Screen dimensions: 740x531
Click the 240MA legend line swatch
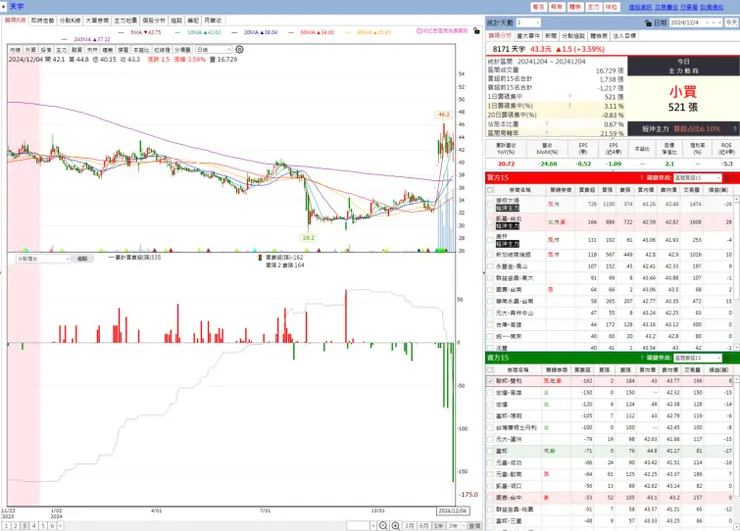[65, 39]
